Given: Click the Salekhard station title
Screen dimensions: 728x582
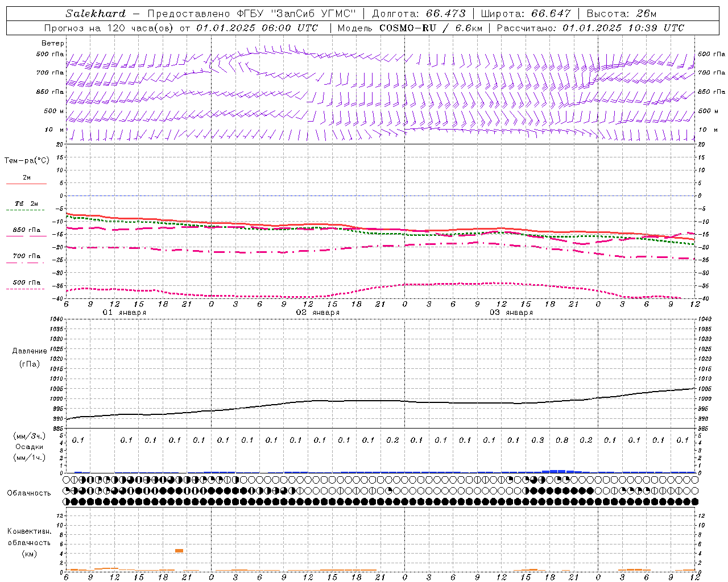Looking at the screenshot, I should click(96, 14).
